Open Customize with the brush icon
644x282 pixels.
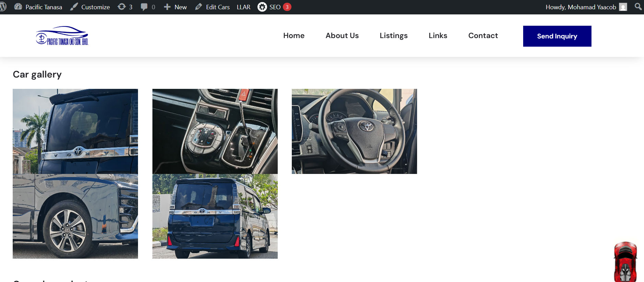[90, 7]
